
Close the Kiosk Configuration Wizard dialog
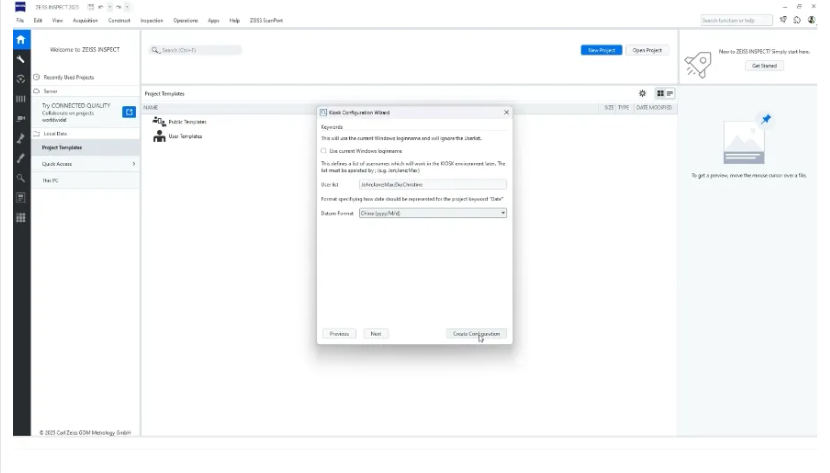coord(506,112)
